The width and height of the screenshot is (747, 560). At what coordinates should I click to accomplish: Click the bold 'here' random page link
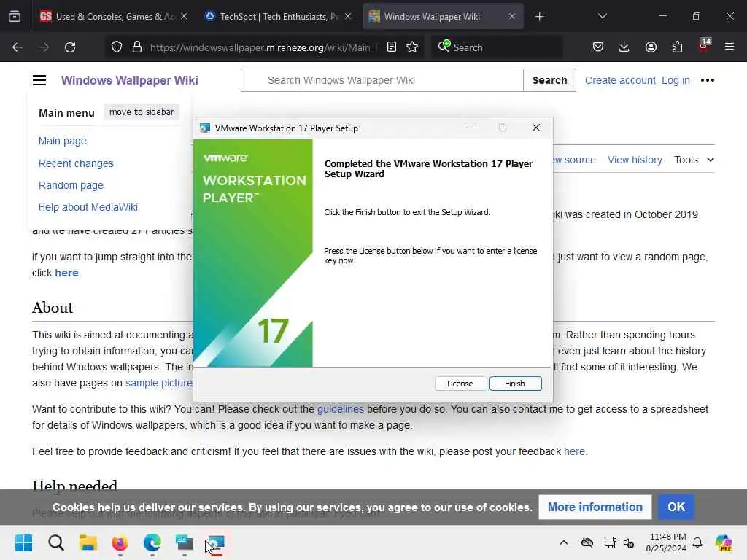(66, 273)
